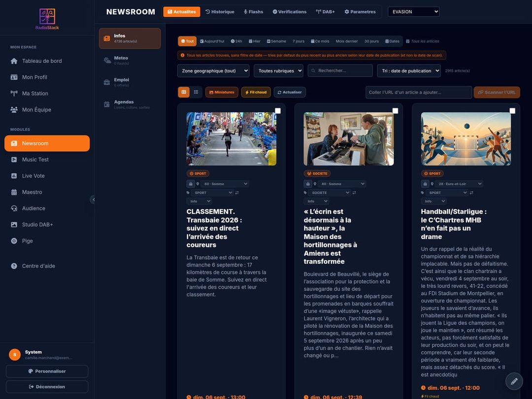Tick the checkbox on the Handball article card

coord(512,111)
